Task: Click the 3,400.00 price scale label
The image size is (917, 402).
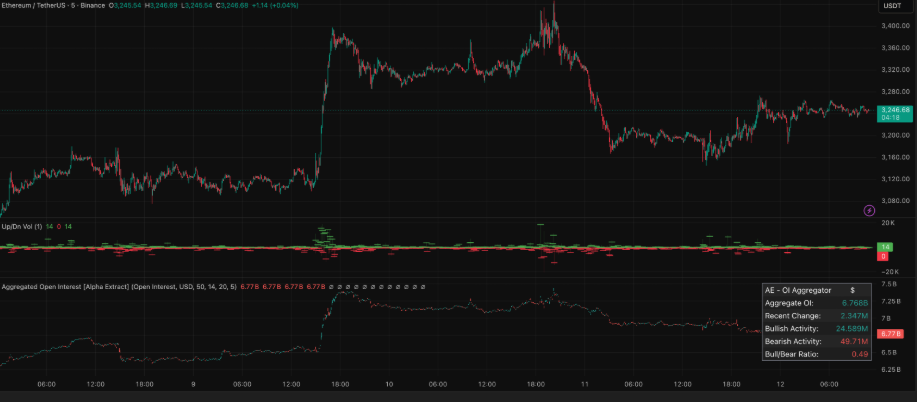Action: tap(895, 23)
